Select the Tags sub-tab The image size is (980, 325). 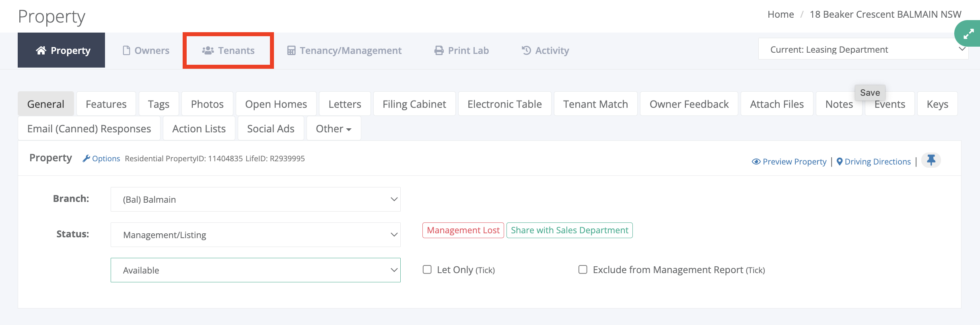click(x=159, y=104)
